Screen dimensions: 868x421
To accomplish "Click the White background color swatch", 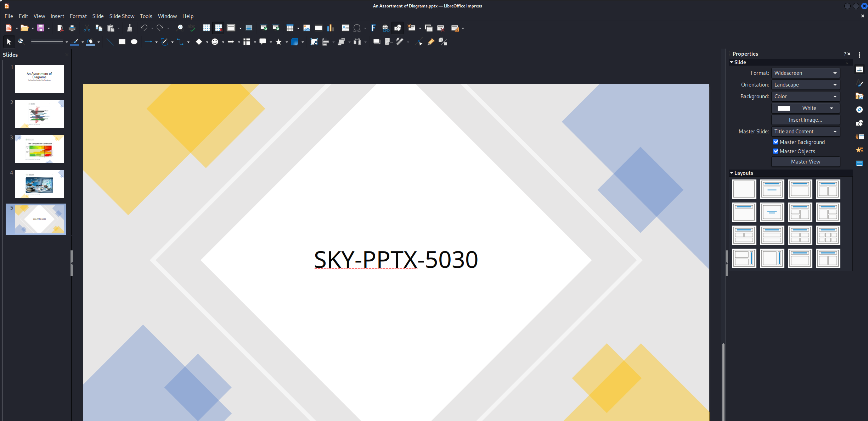I will pyautogui.click(x=783, y=108).
